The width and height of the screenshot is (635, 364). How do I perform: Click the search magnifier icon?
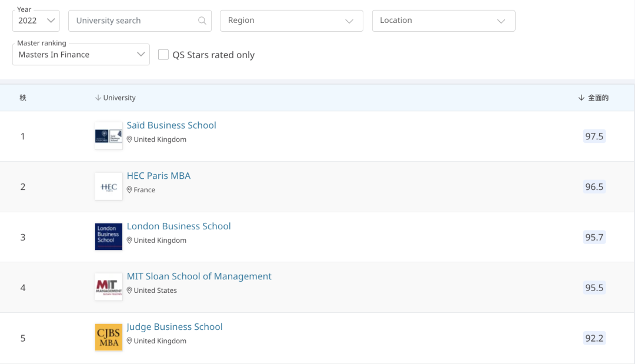202,21
